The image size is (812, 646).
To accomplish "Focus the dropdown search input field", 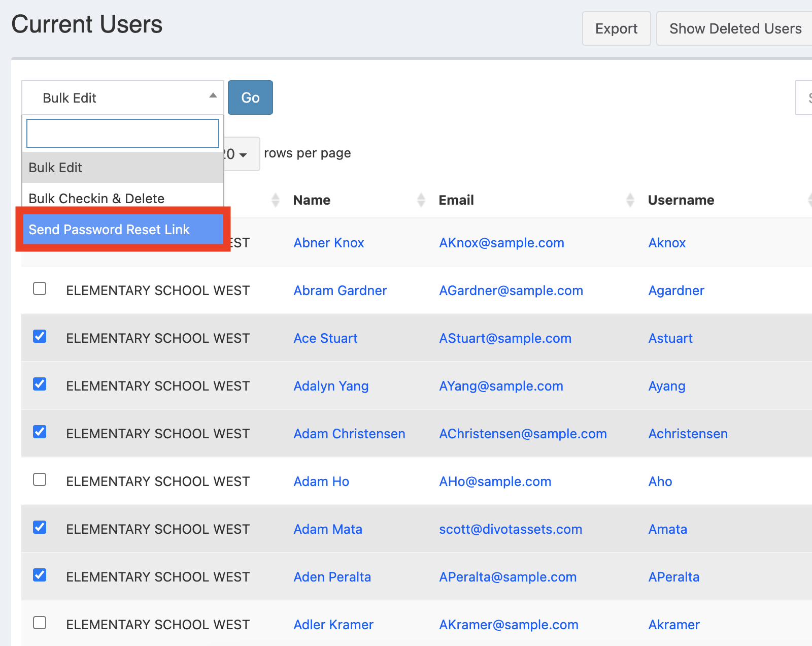I will [122, 133].
